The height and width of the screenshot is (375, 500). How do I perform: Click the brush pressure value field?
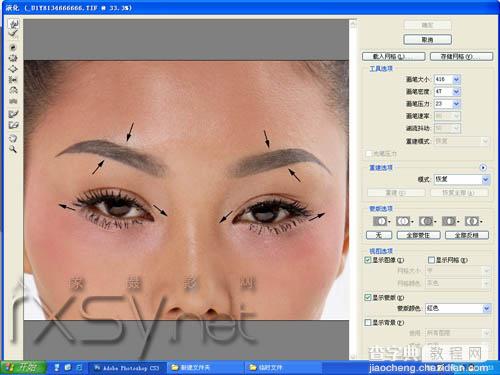(443, 104)
